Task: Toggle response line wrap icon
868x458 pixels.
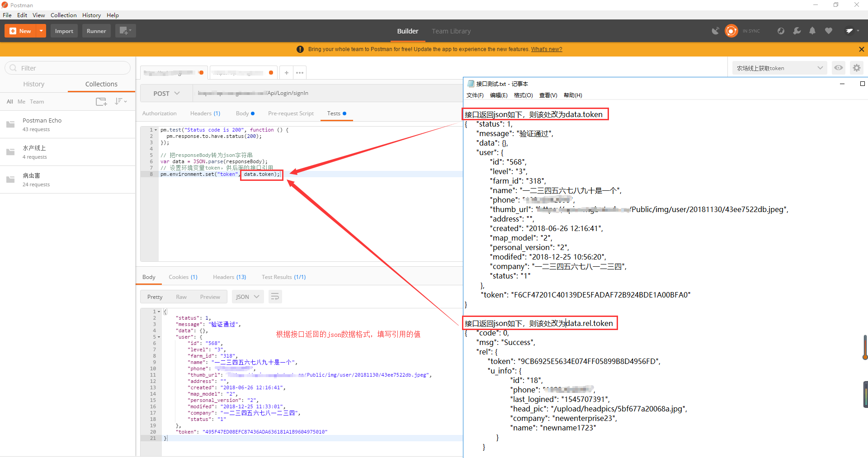Action: (x=275, y=297)
